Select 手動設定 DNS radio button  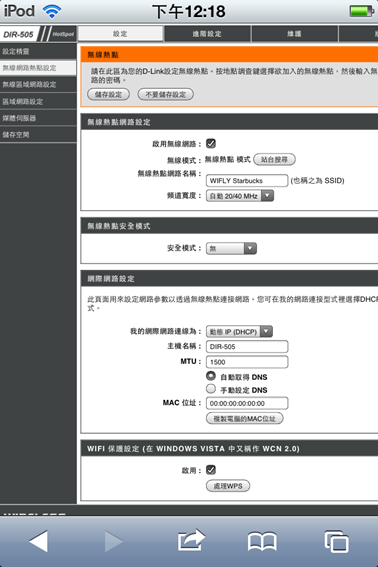click(211, 389)
